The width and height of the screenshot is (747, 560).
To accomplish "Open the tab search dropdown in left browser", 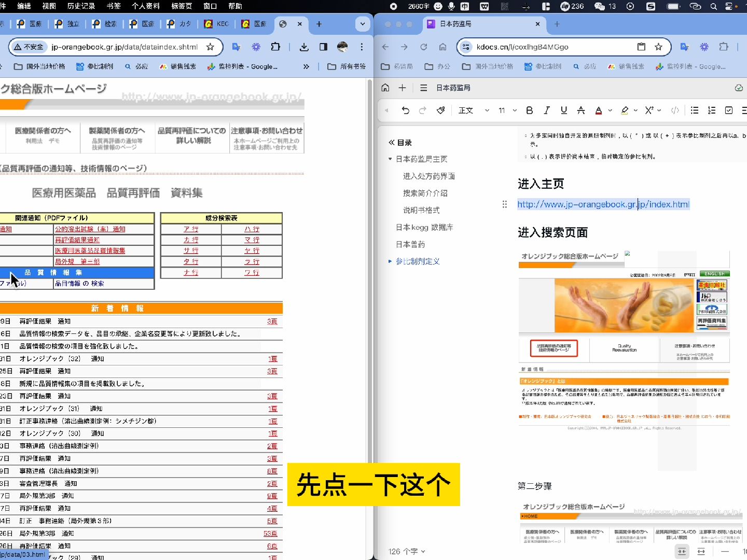I will click(362, 24).
